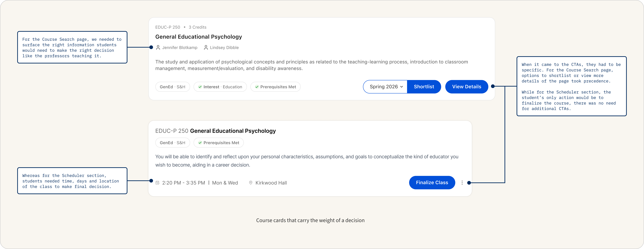Screen dimensions: 644x249
Task: Click instructor name Lindsey Dibble
Action: pos(224,48)
